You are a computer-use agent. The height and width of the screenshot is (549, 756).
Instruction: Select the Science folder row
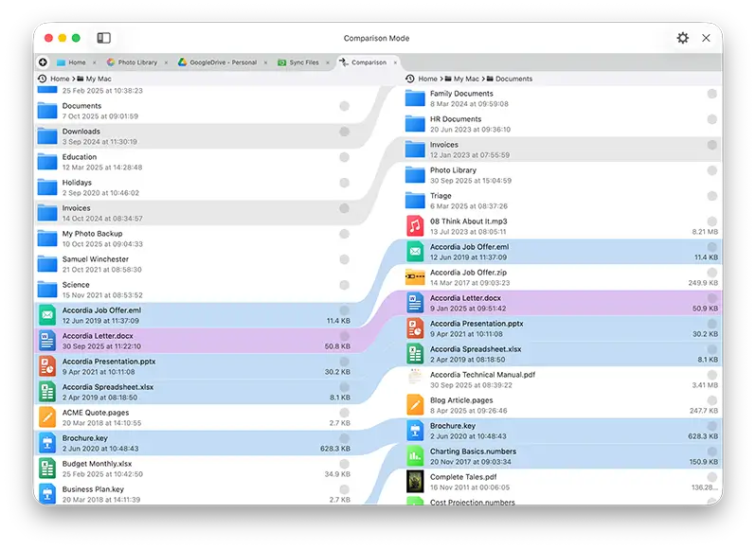click(194, 290)
